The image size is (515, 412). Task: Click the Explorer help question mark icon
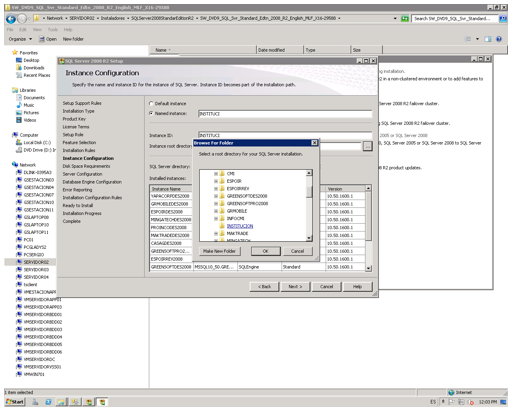(499, 39)
